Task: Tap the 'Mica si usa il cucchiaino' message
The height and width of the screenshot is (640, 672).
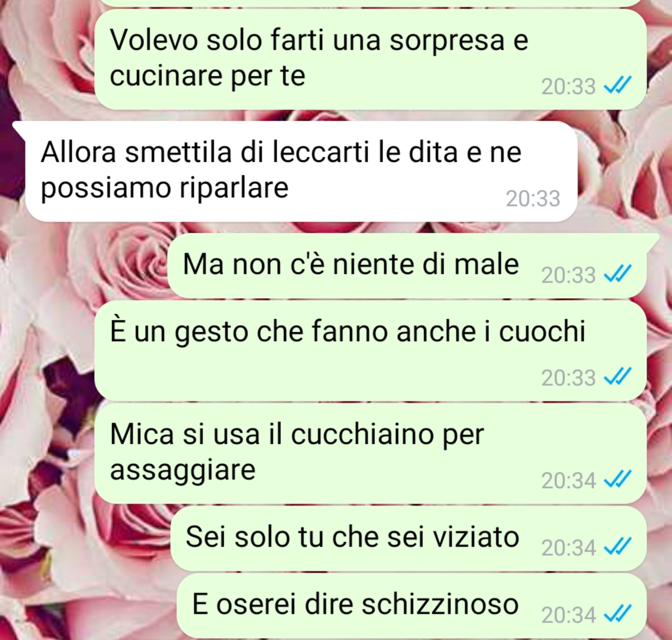Action: click(370, 454)
